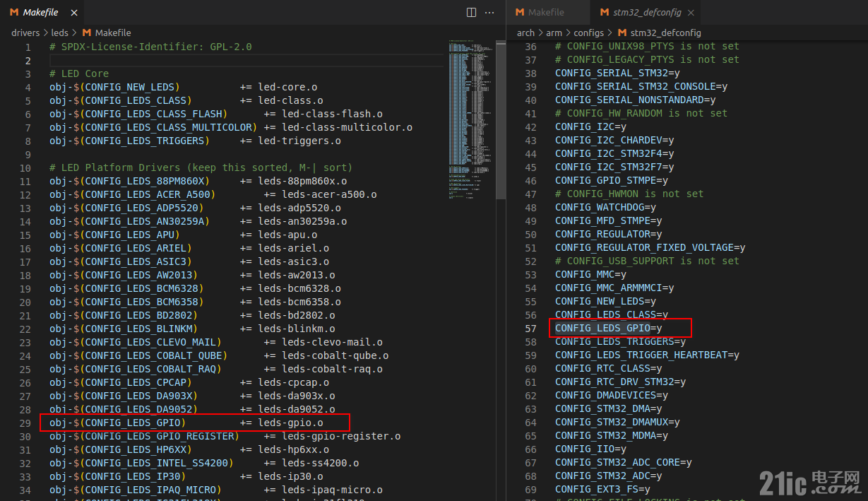Click the leds-gpio.o text on line 29
The height and width of the screenshot is (501, 868).
pyautogui.click(x=291, y=423)
